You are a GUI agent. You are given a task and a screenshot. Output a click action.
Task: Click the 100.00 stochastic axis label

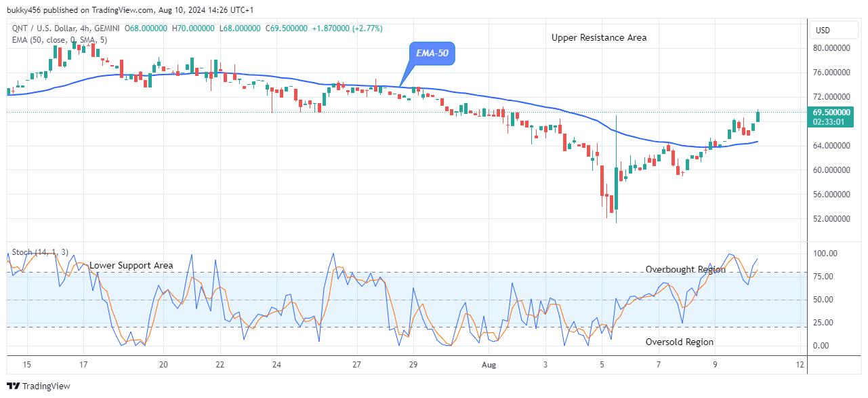(826, 254)
